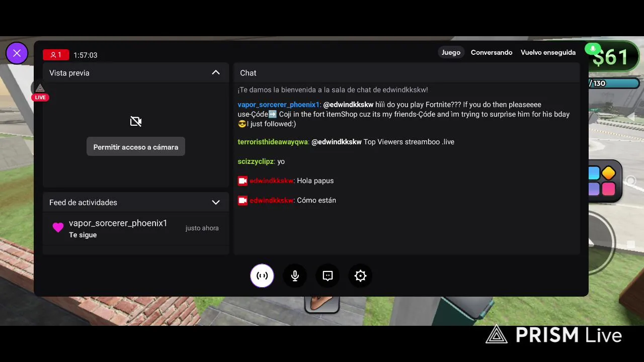Click the Vista previa header label
The height and width of the screenshot is (362, 644).
(x=69, y=73)
